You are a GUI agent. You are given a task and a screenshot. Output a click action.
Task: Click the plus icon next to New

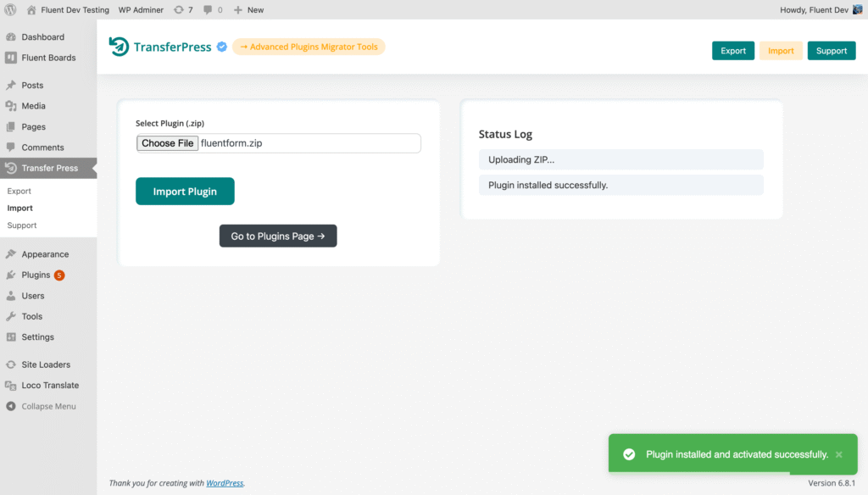[238, 9]
